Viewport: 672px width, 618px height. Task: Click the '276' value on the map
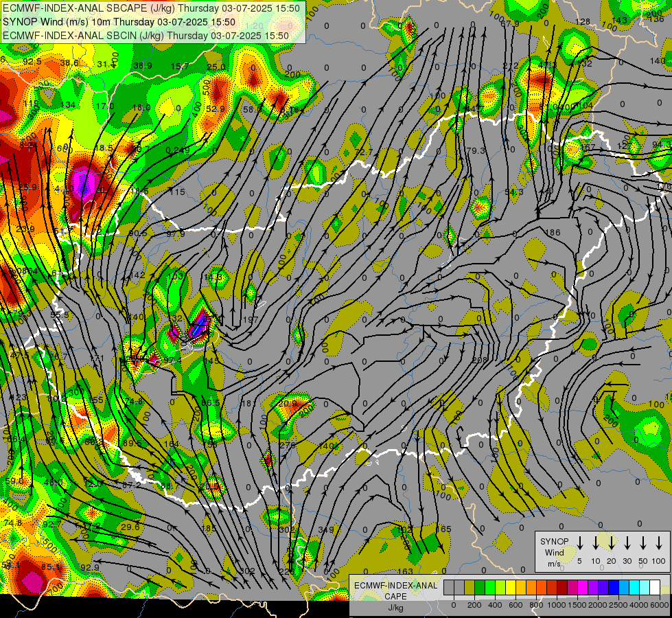[x=287, y=445]
